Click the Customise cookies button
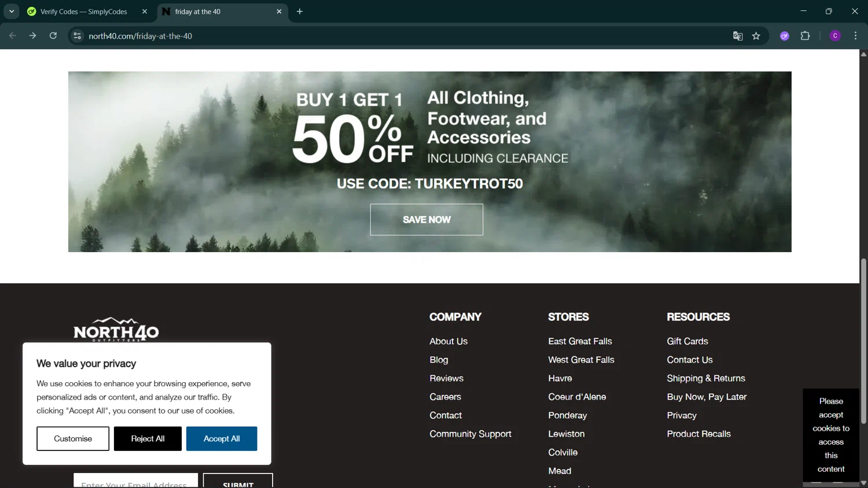Image resolution: width=868 pixels, height=488 pixels. tap(73, 439)
